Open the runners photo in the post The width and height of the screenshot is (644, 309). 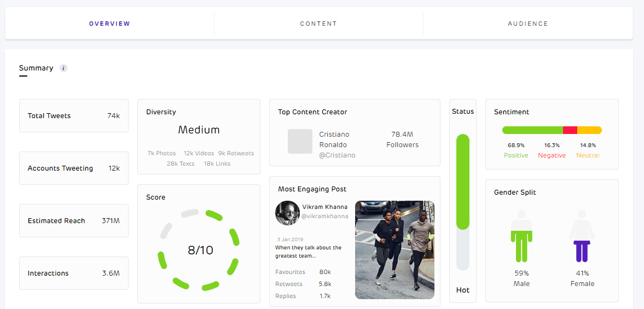click(394, 250)
